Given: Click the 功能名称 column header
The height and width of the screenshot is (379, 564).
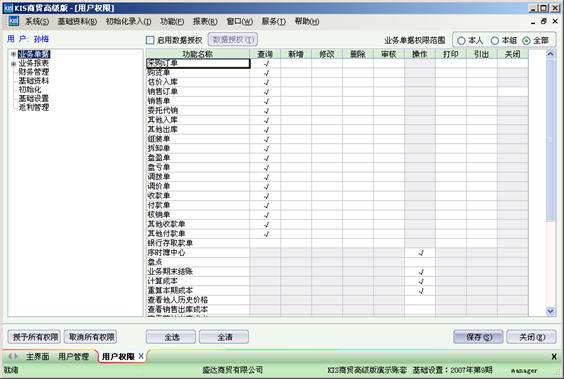Looking at the screenshot, I should pos(198,54).
